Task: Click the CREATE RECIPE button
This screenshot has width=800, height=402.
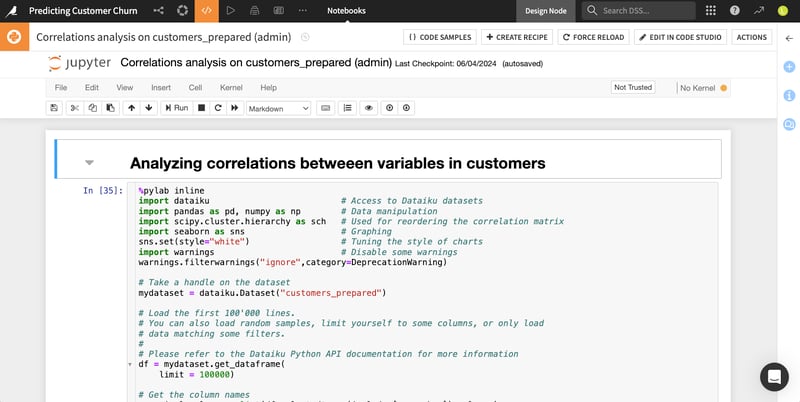Action: (517, 37)
